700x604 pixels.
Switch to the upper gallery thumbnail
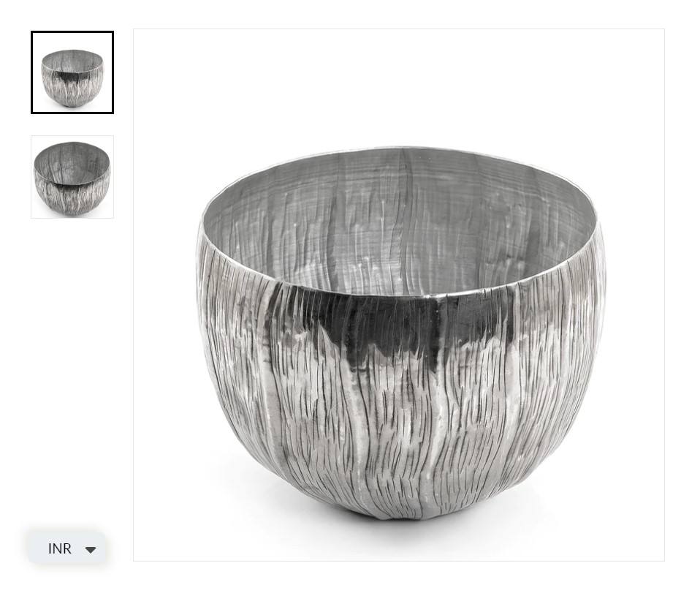[72, 72]
